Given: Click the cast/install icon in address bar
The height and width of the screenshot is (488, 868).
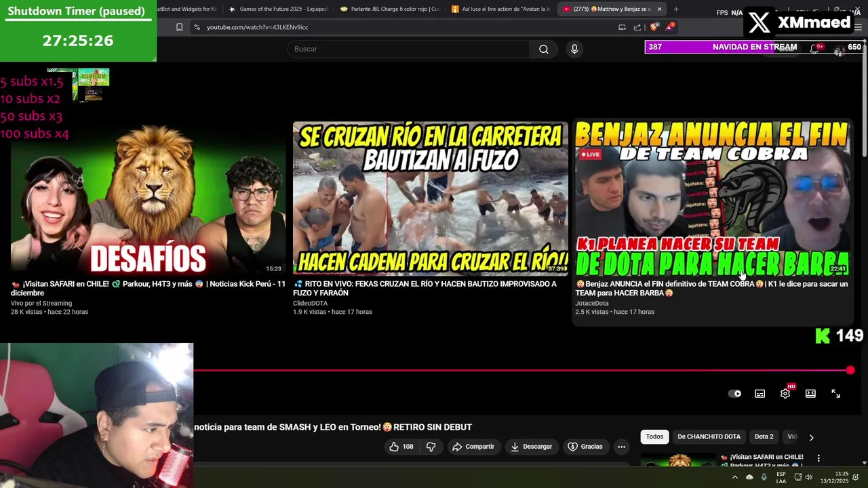Looking at the screenshot, I should point(622,27).
